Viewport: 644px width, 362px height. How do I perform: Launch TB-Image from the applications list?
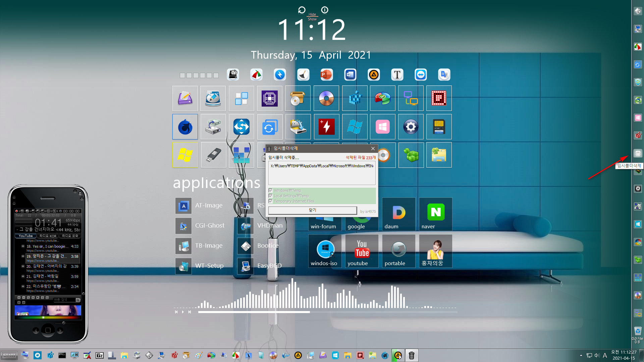click(x=200, y=246)
